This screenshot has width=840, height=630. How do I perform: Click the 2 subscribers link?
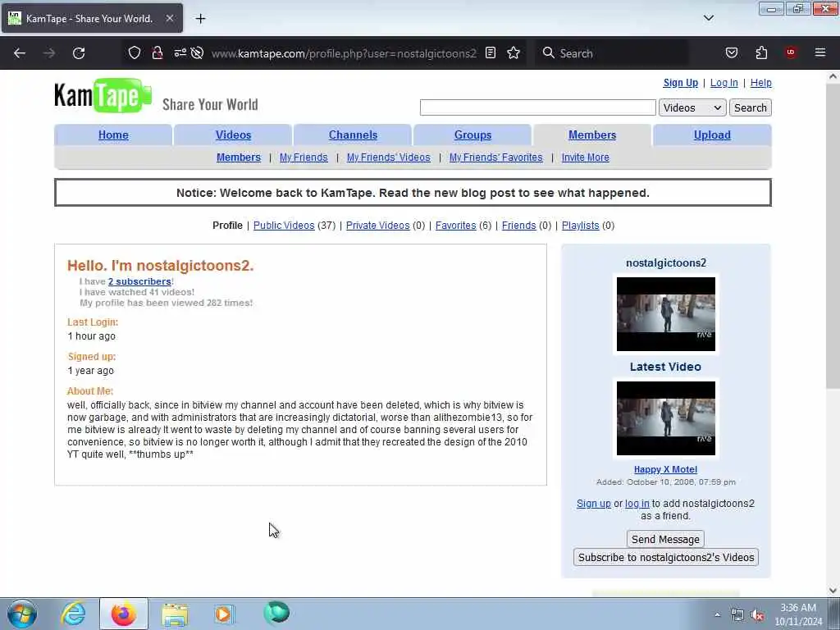pyautogui.click(x=139, y=282)
